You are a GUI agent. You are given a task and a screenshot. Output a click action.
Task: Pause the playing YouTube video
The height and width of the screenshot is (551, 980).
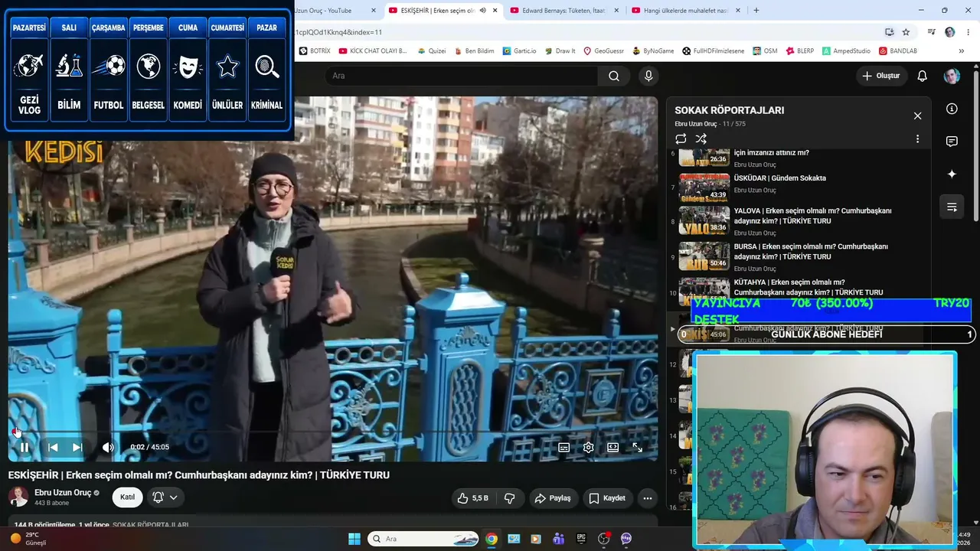(x=24, y=447)
